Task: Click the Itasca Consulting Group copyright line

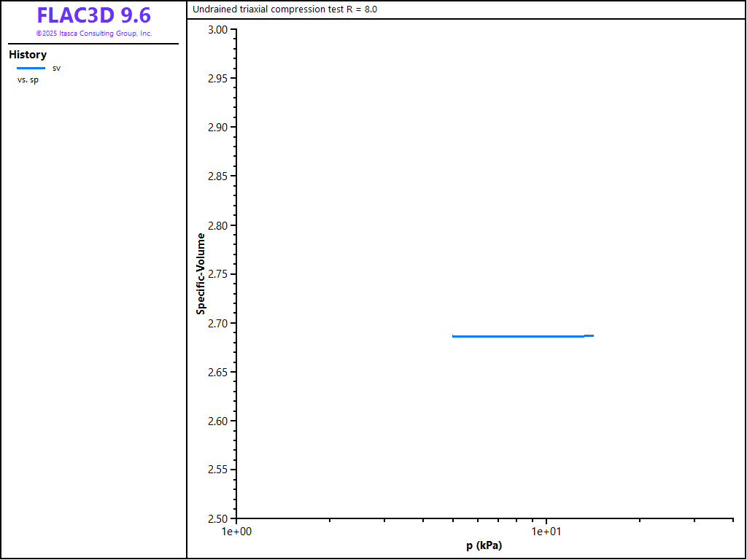Action: [93, 34]
